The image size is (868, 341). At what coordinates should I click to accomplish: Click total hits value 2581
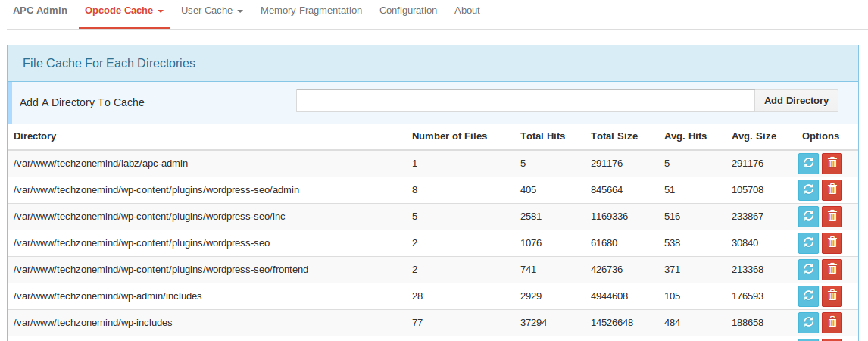click(531, 217)
